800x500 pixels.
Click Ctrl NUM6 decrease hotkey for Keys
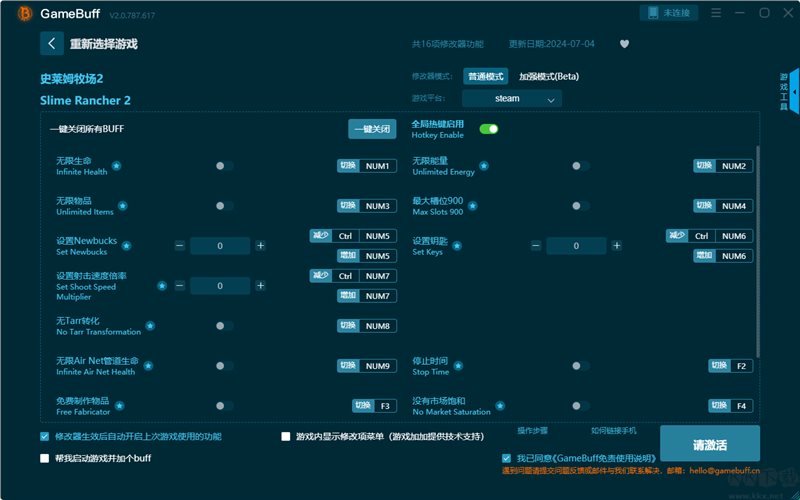[x=709, y=236]
